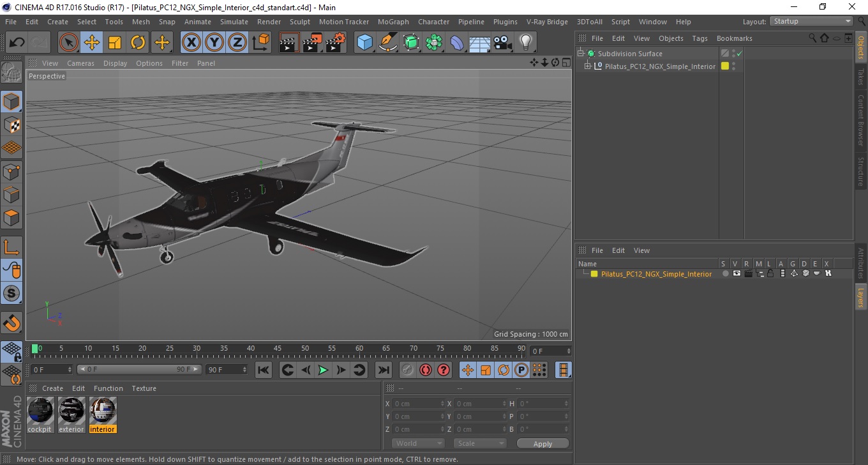Open material manager Texture menu
The height and width of the screenshot is (465, 868).
[144, 388]
